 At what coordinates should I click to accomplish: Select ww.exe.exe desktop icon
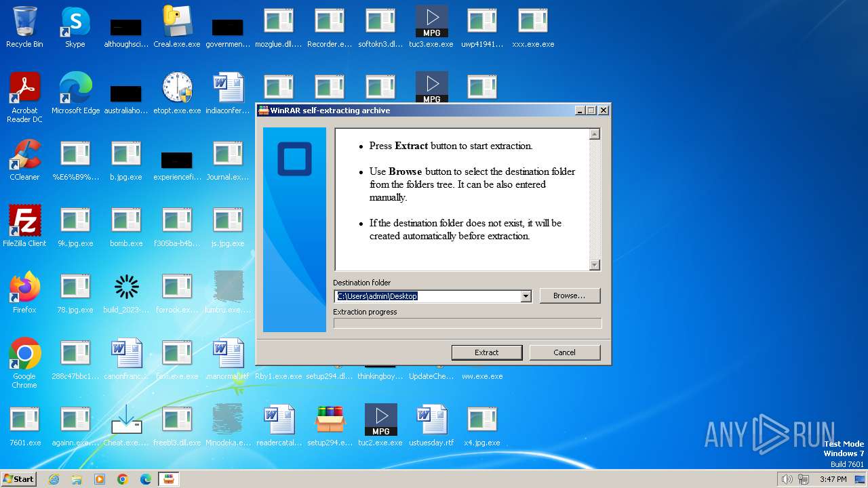pos(482,375)
